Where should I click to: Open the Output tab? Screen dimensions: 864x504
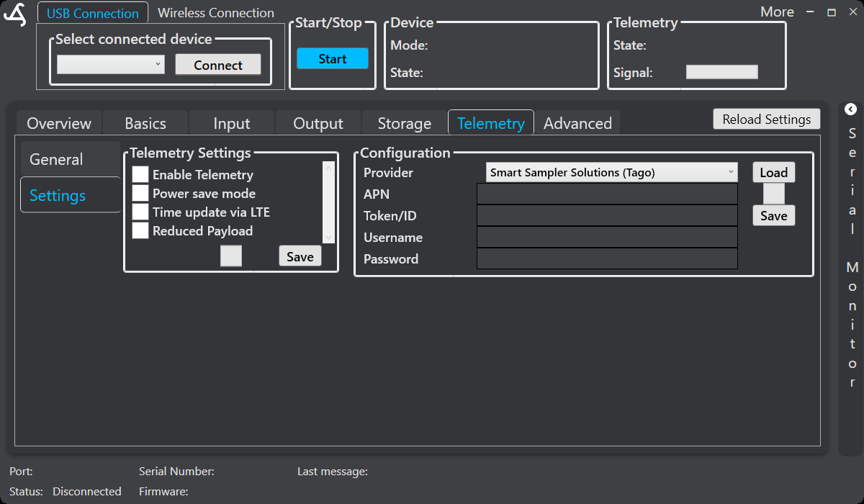[318, 123]
